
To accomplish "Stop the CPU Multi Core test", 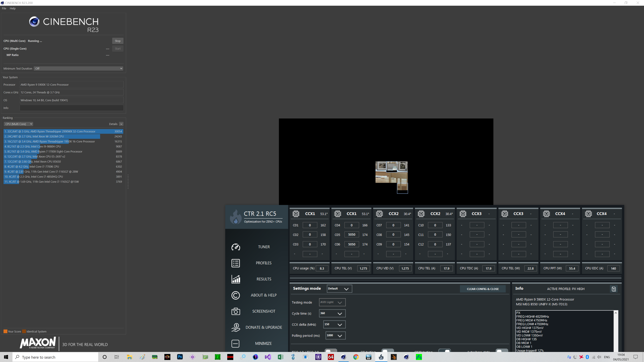I will pos(118,41).
